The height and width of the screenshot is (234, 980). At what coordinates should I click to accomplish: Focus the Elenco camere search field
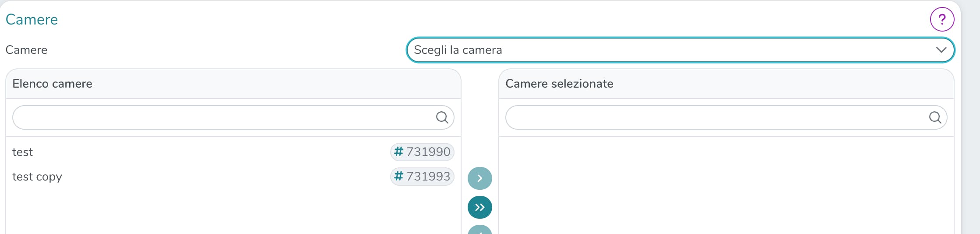click(x=233, y=117)
